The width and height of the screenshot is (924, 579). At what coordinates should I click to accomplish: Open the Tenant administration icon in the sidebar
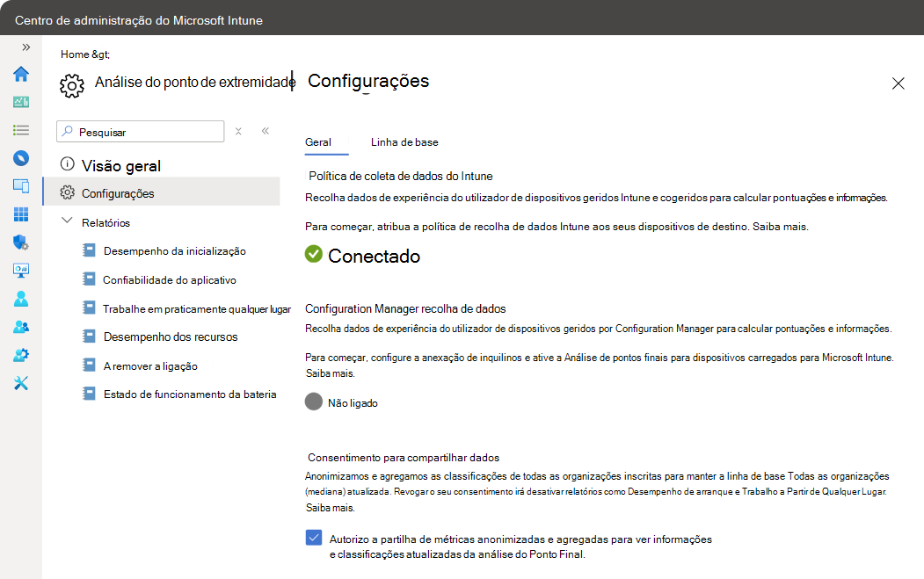coord(21,355)
